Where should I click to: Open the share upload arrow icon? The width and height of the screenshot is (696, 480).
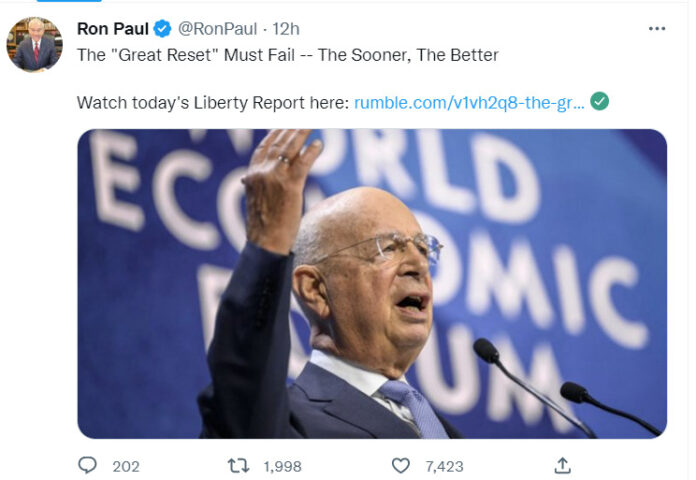pyautogui.click(x=562, y=465)
